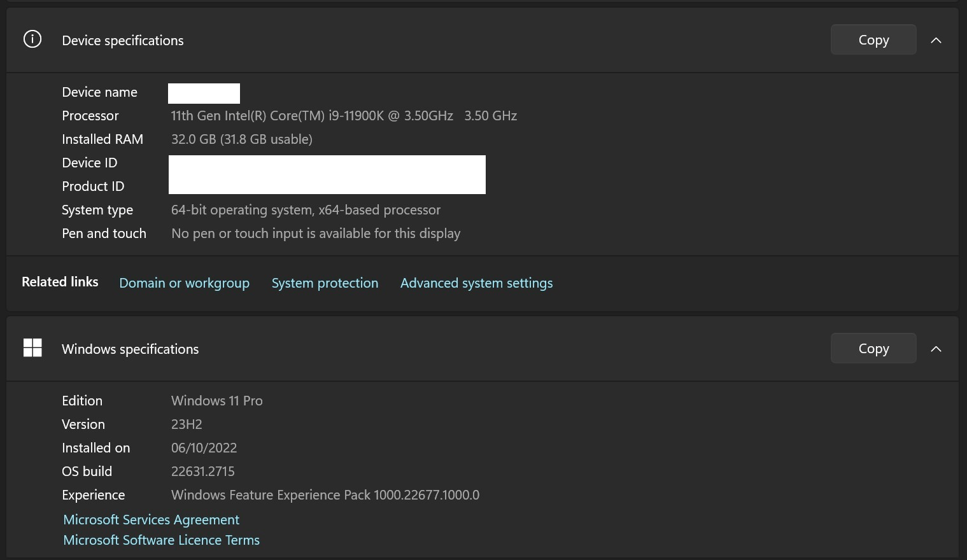Screen dimensions: 967x560
Task: Click the Related links label
Action: pyautogui.click(x=60, y=282)
